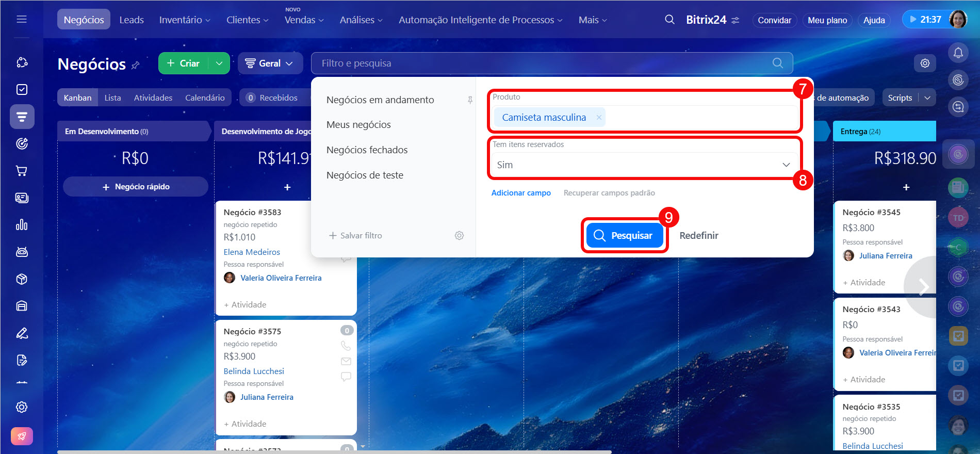Click the Kanban settings gear icon
Image resolution: width=980 pixels, height=454 pixels.
click(925, 63)
